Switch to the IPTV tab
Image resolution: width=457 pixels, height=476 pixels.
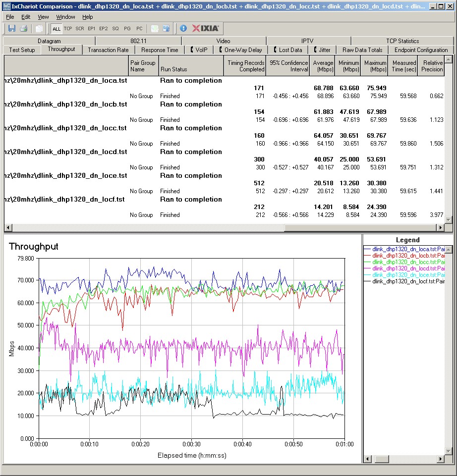pos(307,41)
